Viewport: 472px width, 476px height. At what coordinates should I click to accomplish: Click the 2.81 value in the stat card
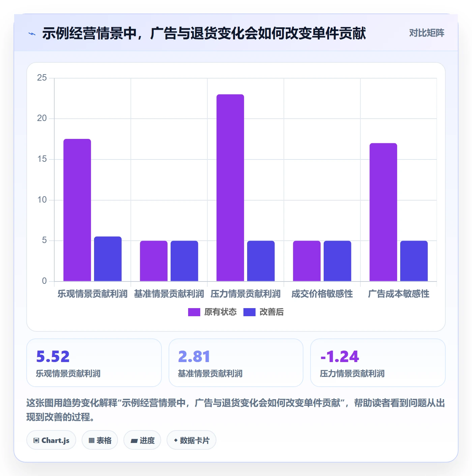tap(194, 357)
